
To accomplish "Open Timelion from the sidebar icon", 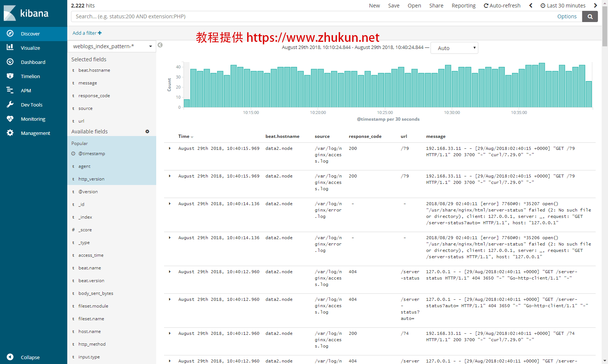I will pos(10,76).
